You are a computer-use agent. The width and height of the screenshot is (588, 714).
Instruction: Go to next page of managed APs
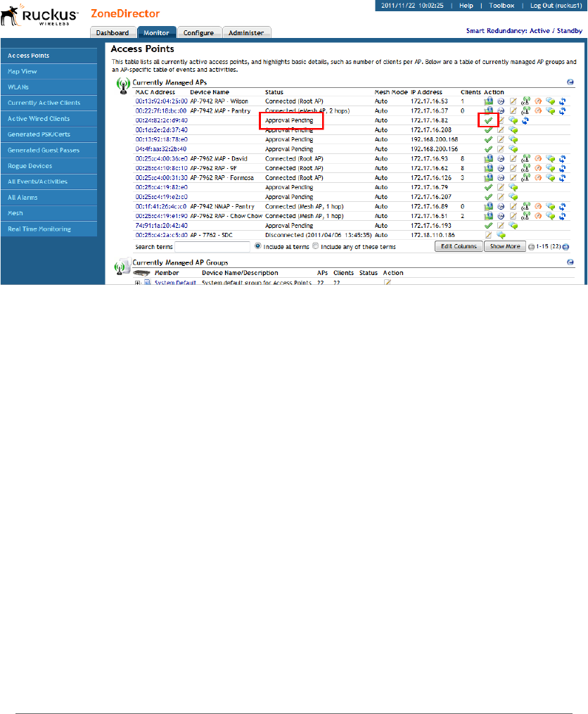point(565,247)
